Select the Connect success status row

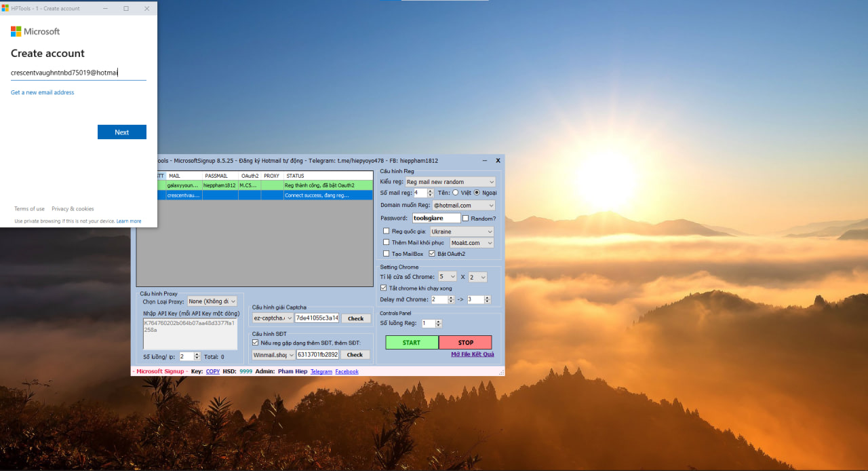pos(328,195)
